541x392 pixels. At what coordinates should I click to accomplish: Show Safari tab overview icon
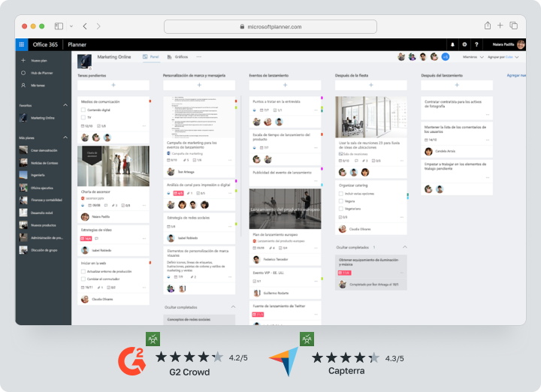514,26
